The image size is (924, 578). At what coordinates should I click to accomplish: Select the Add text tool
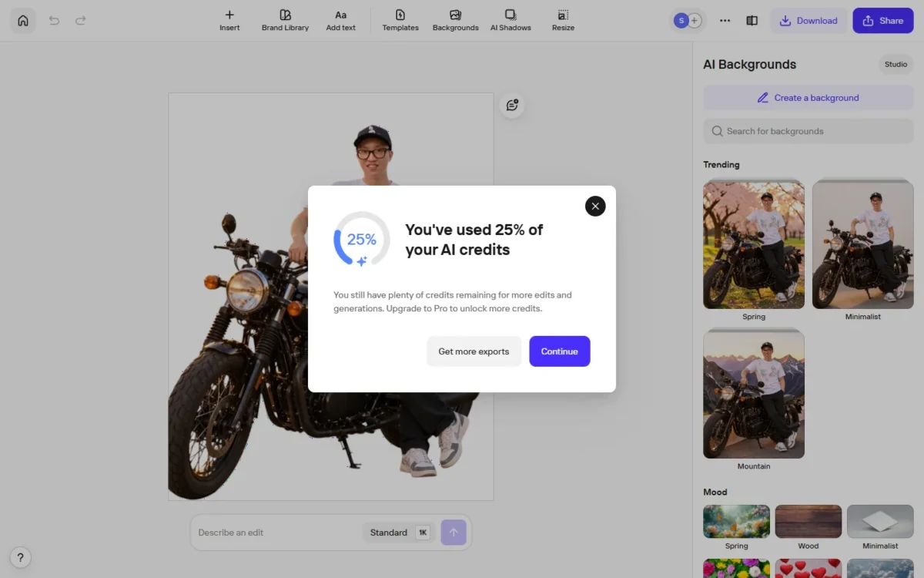tap(340, 21)
